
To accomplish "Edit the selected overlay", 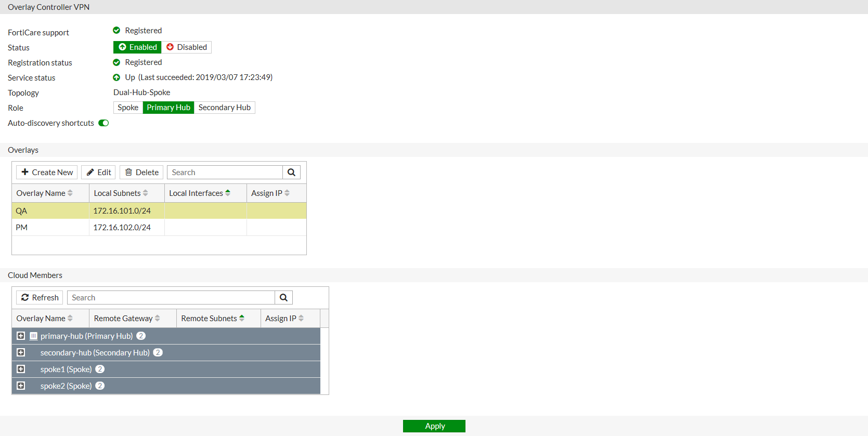I will coord(98,173).
